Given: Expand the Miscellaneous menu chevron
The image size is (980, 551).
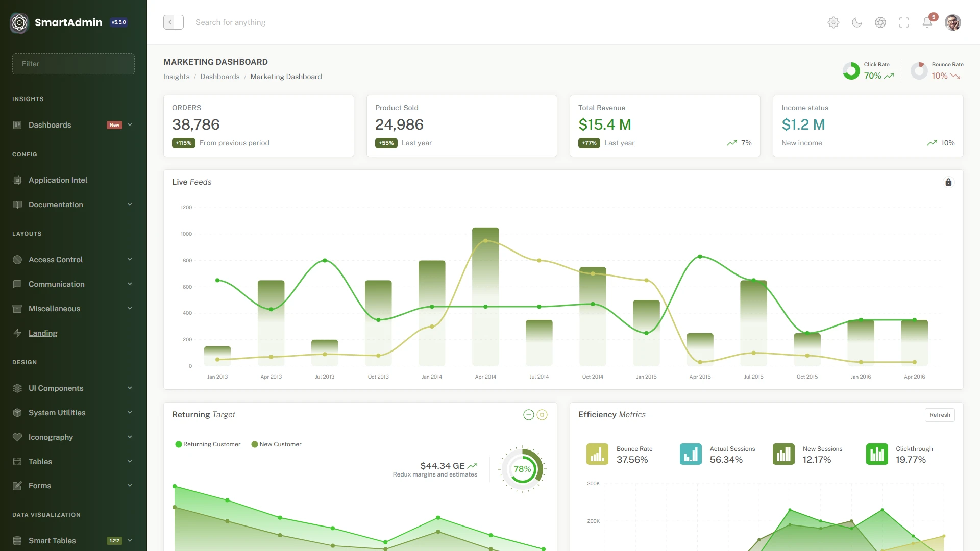Looking at the screenshot, I should (x=130, y=309).
